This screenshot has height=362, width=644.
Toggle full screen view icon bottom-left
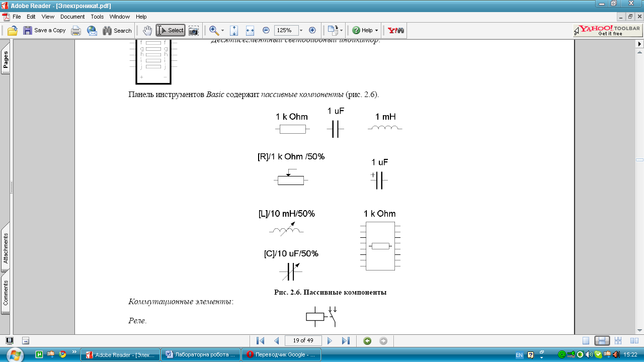[10, 340]
